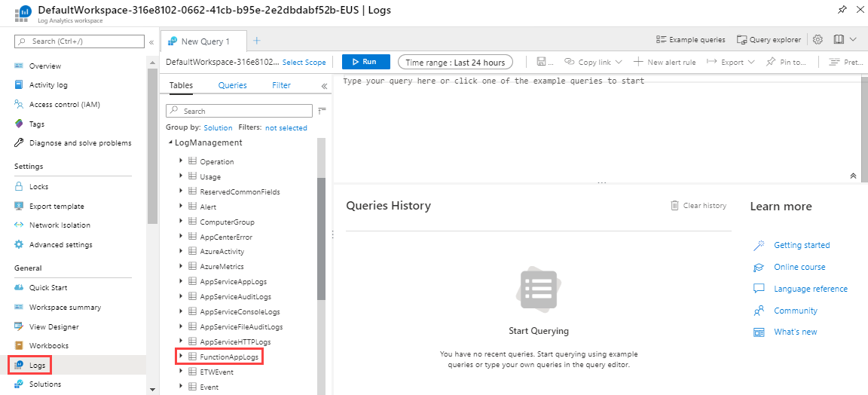Add a new query tab with plus icon
The height and width of the screenshot is (395, 868).
[256, 41]
